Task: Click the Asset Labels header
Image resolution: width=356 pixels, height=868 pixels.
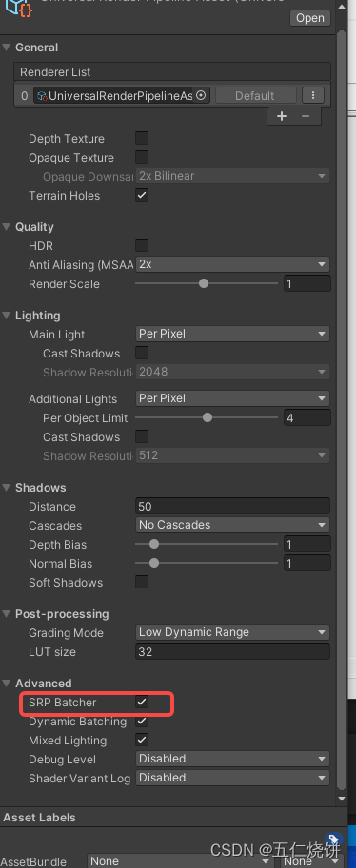Action: point(39,817)
